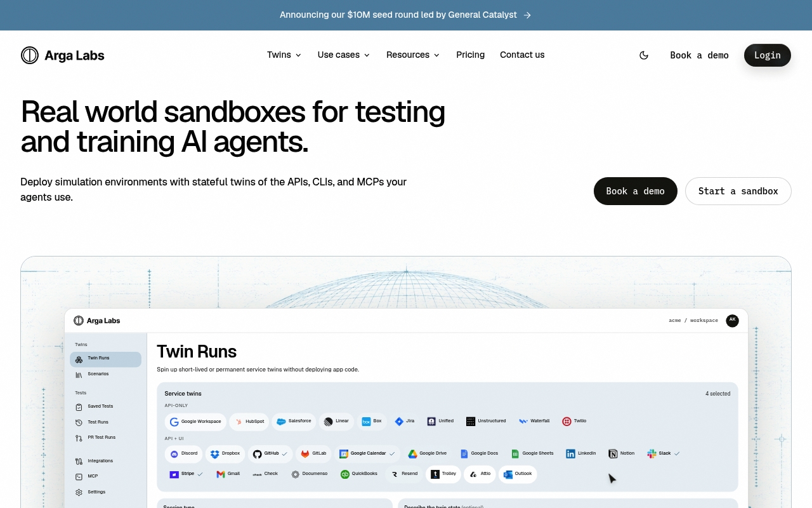Click the Gmail twin icon

(221, 474)
